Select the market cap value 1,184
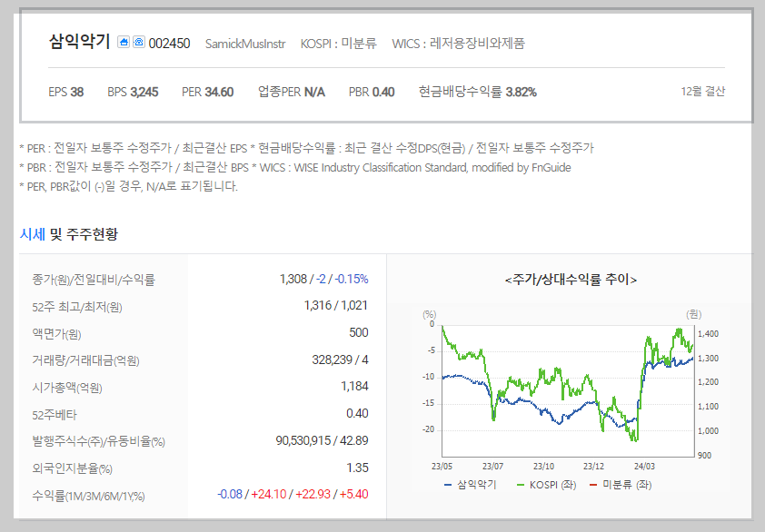 [354, 387]
